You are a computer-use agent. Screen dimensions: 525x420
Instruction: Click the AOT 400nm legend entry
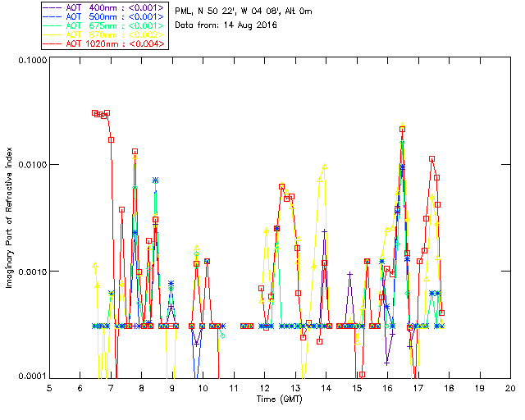(x=103, y=7)
